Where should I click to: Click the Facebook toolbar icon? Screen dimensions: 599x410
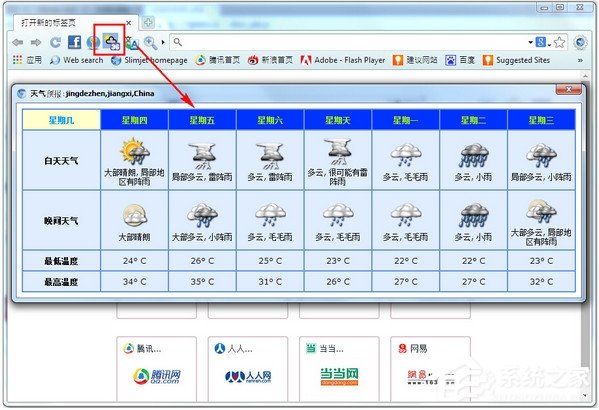[74, 42]
